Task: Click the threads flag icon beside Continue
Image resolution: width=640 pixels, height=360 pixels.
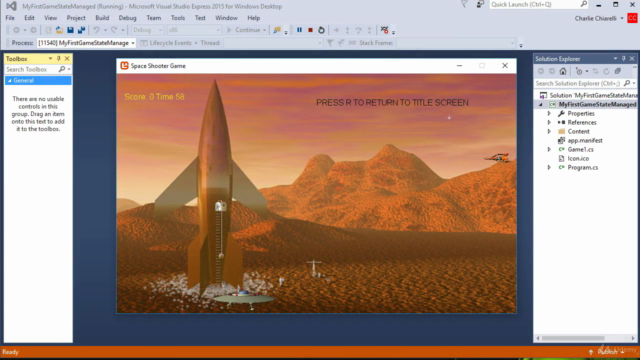Action: pos(277,30)
